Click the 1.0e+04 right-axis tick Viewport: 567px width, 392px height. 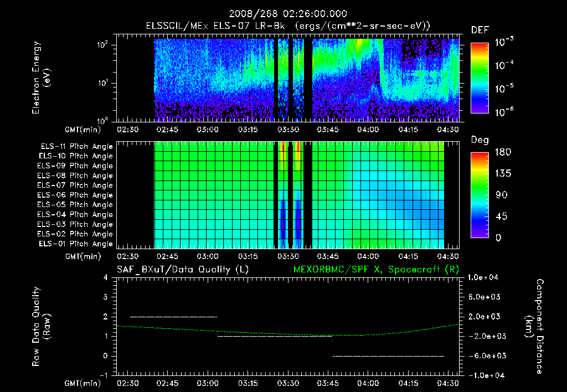point(483,277)
